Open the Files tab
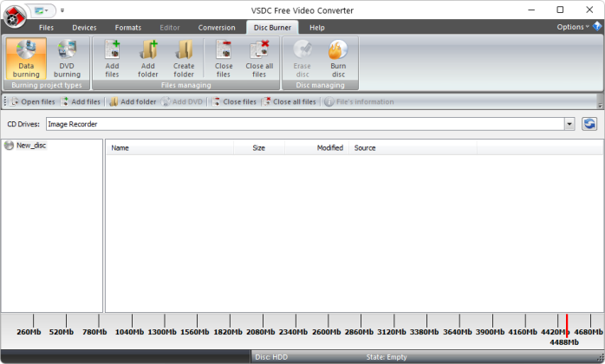Image resolution: width=605 pixels, height=364 pixels. [x=46, y=28]
